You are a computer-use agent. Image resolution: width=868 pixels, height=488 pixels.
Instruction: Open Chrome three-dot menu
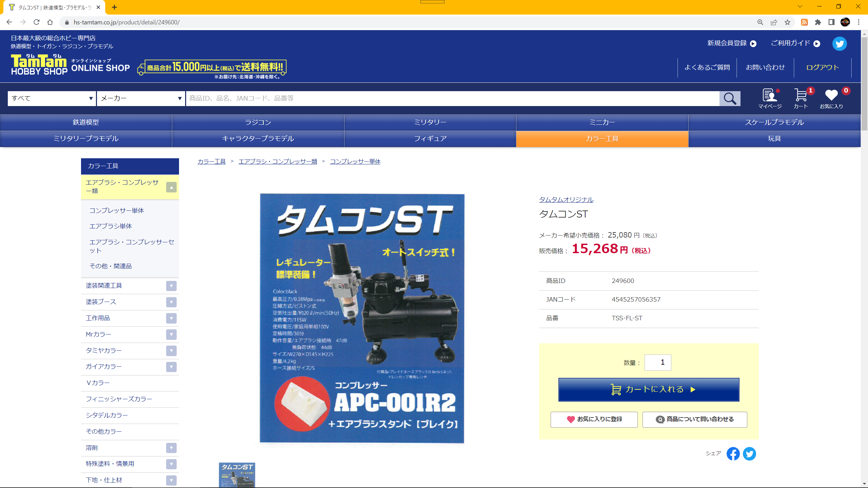coord(859,22)
